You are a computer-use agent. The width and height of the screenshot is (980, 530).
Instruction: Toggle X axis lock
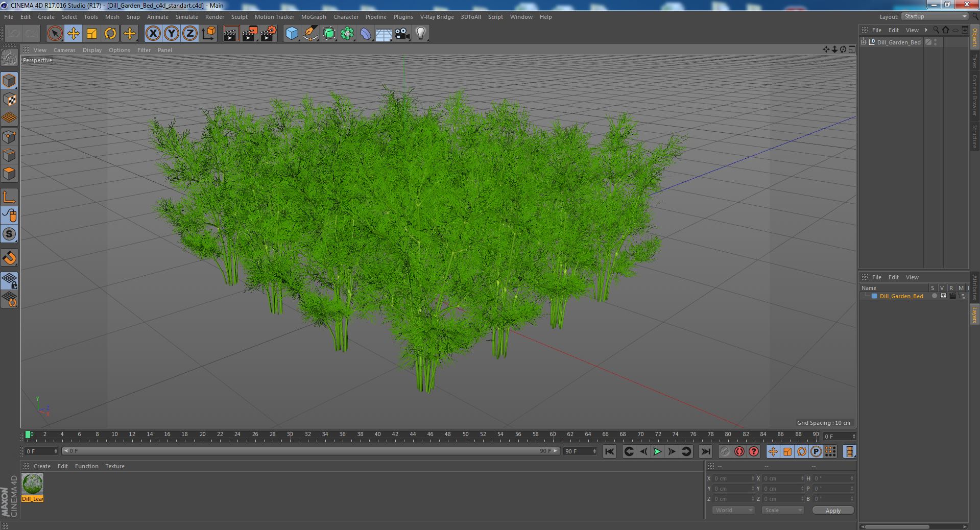pos(153,34)
